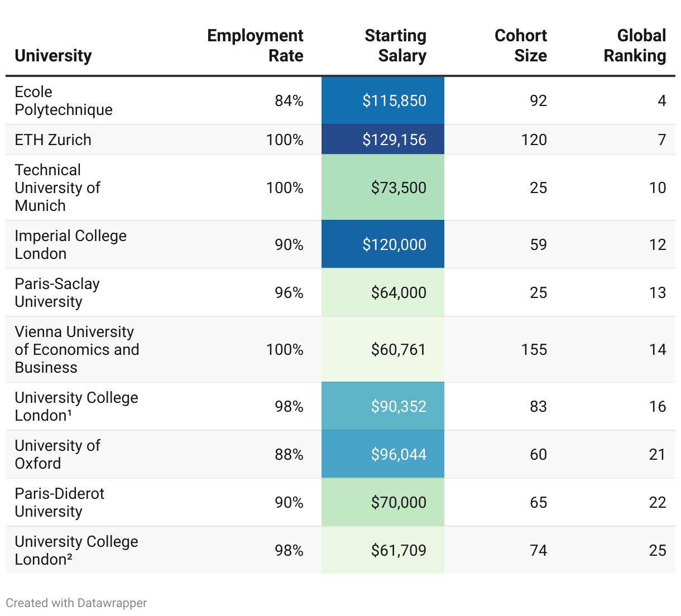Viewport: 681px width, 616px height.
Task: Click the University column header
Action: point(53,56)
